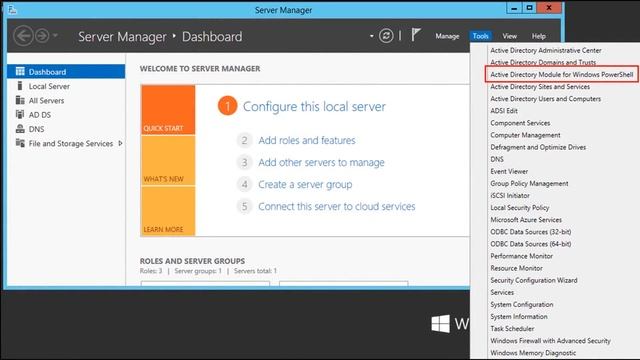
Task: Click Configure this local server link
Action: pos(314,107)
